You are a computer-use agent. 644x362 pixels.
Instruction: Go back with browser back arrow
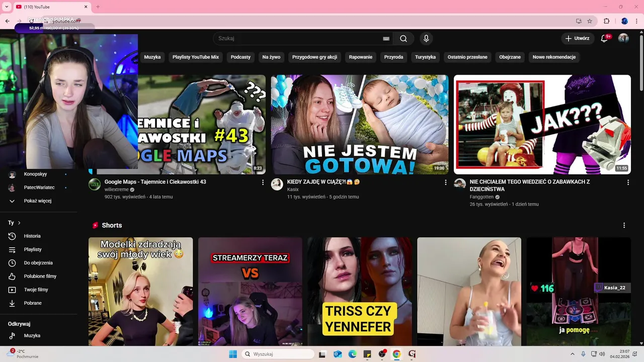pyautogui.click(x=7, y=21)
